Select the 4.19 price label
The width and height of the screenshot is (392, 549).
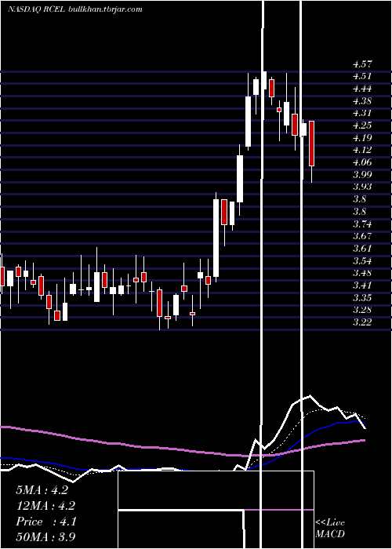pyautogui.click(x=362, y=137)
